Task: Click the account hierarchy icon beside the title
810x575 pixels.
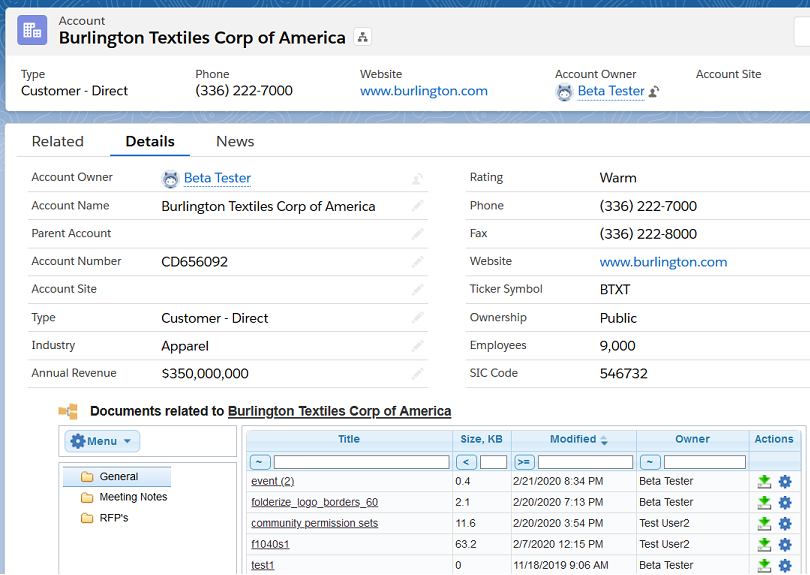Action: (362, 37)
